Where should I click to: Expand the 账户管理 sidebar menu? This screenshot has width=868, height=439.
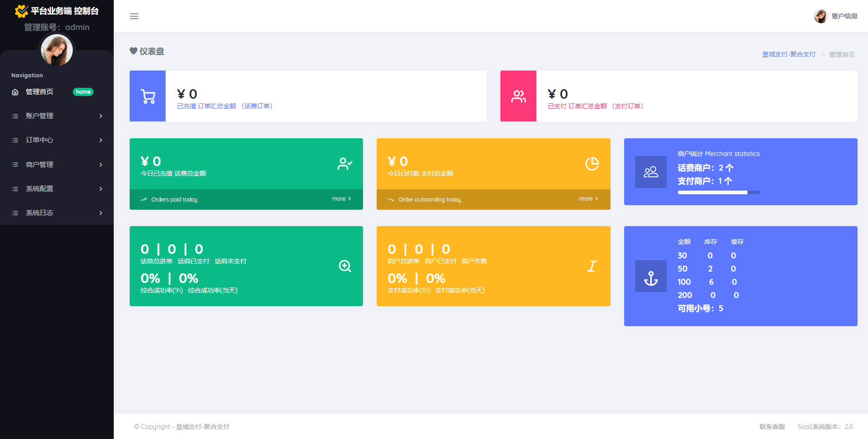coord(40,116)
